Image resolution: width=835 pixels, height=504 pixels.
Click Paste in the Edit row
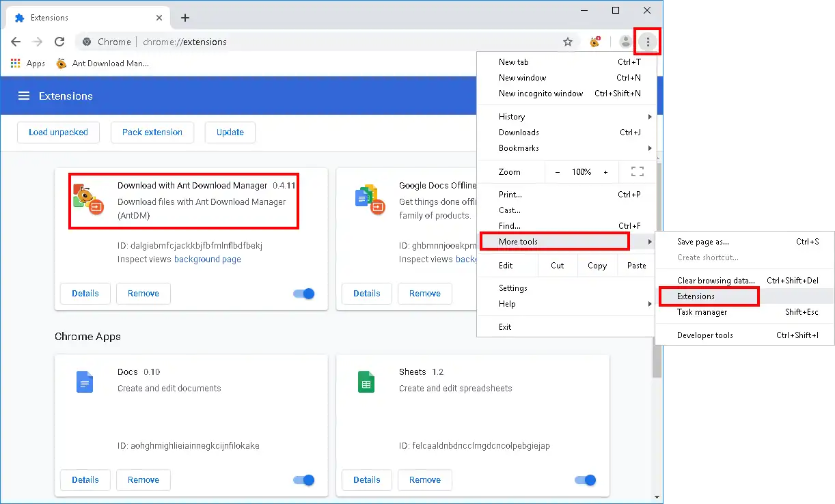pyautogui.click(x=637, y=266)
